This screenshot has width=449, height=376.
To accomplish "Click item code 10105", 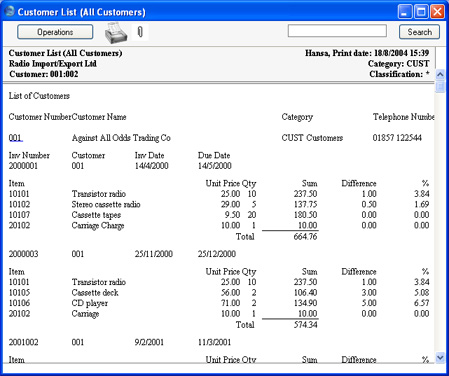I will pos(19,293).
